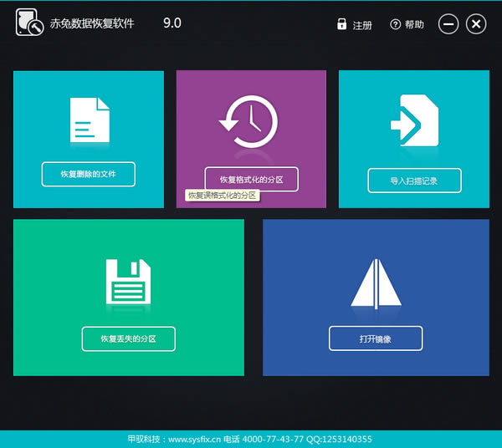Open the www.sysfix.cn website link in footer

pos(197,439)
